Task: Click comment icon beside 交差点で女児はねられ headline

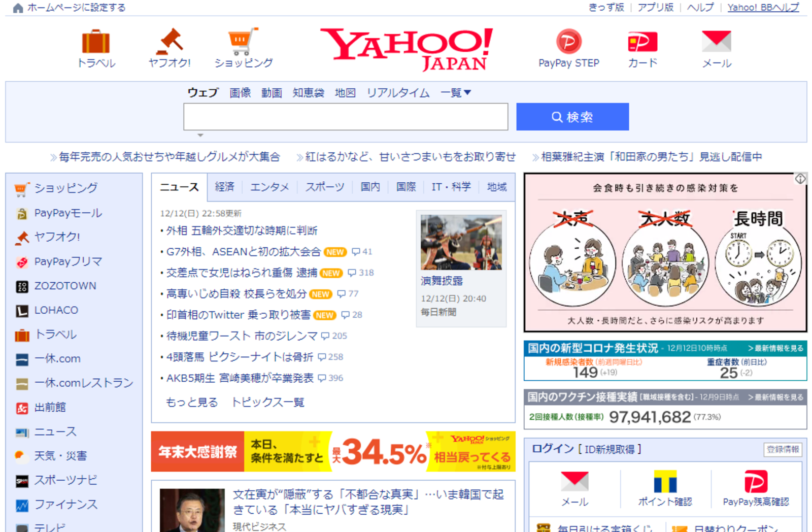Action: pyautogui.click(x=352, y=273)
